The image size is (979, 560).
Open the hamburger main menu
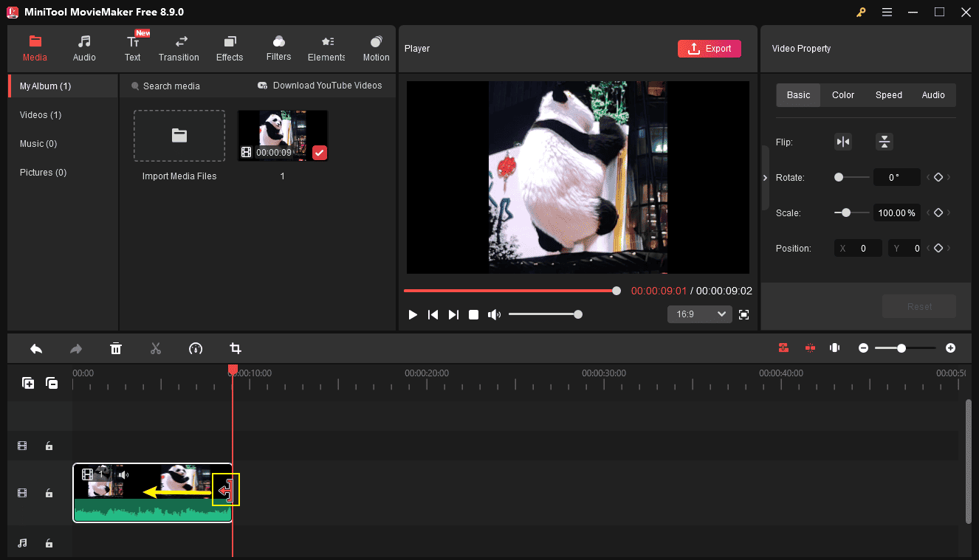[x=887, y=12]
